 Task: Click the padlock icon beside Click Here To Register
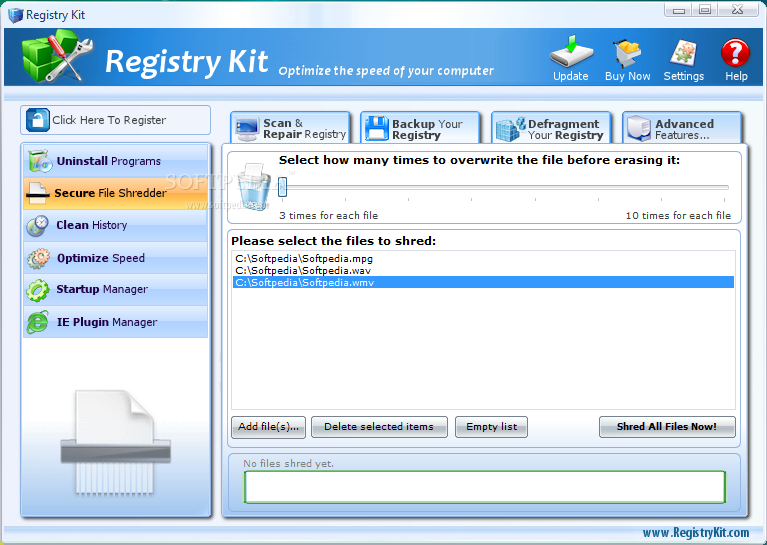tap(38, 120)
